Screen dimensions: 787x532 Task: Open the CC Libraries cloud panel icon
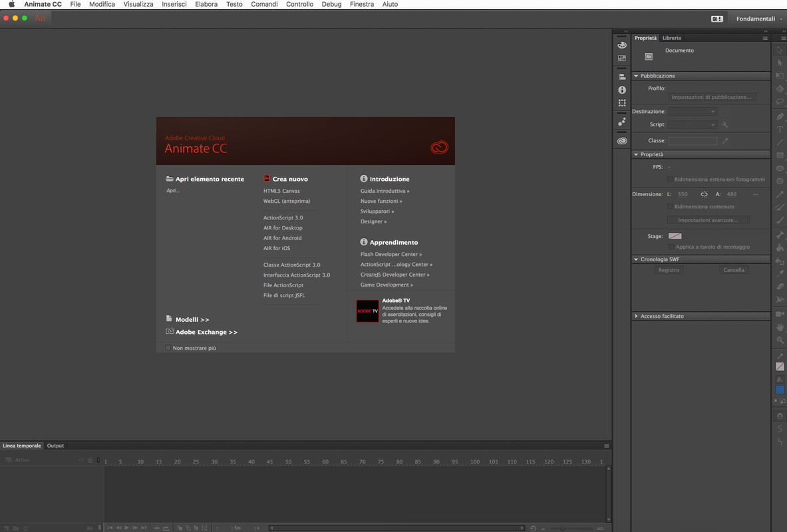622,141
